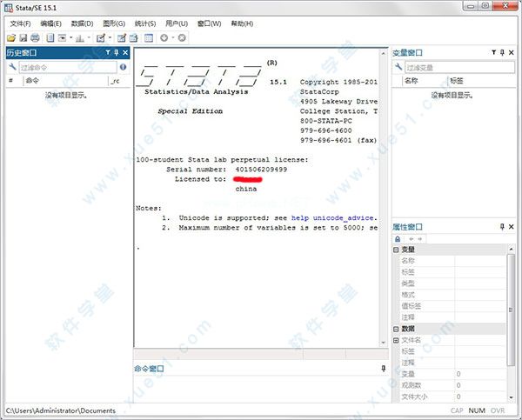The image size is (522, 420).
Task: Click the filter funnel icon in Variables window
Action: [x=493, y=52]
